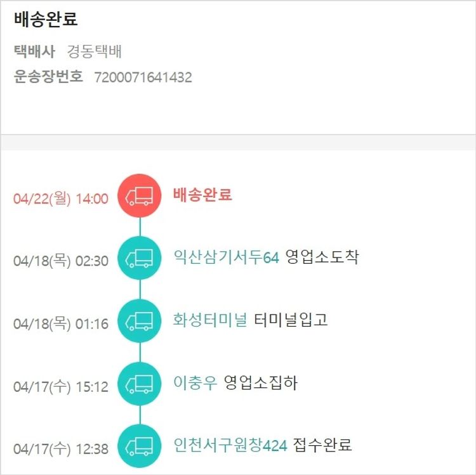Click the 운송장번호 label
The height and width of the screenshot is (475, 476).
[x=48, y=77]
